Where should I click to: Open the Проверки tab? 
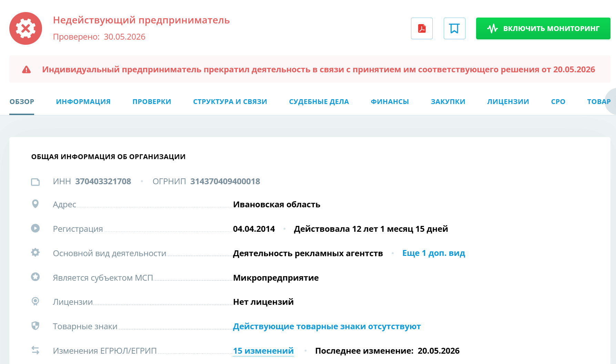(x=152, y=102)
